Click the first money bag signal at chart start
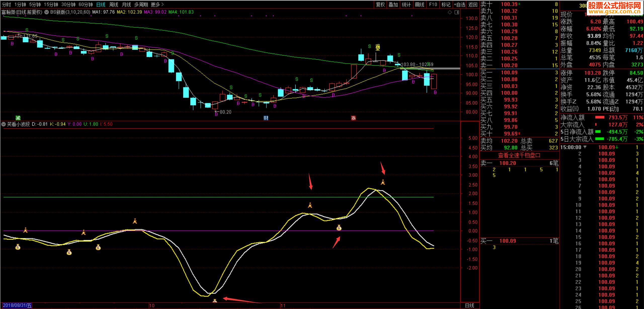Image resolution: width=644 pixels, height=309 pixels. [x=18, y=247]
